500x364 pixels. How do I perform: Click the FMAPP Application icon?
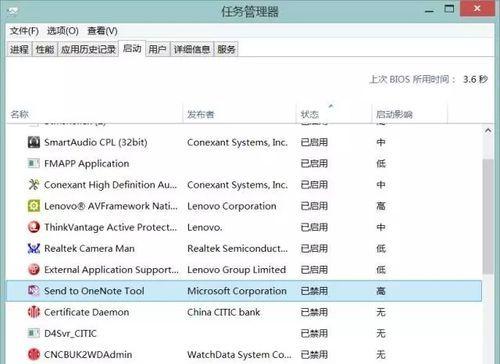click(x=34, y=163)
